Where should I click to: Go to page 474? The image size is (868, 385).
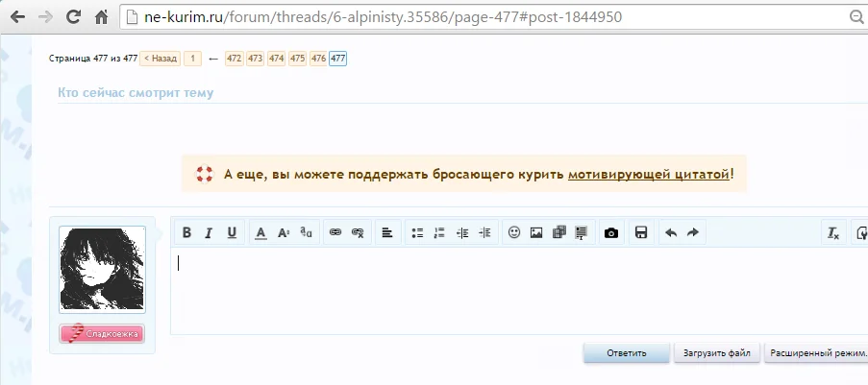click(x=276, y=59)
